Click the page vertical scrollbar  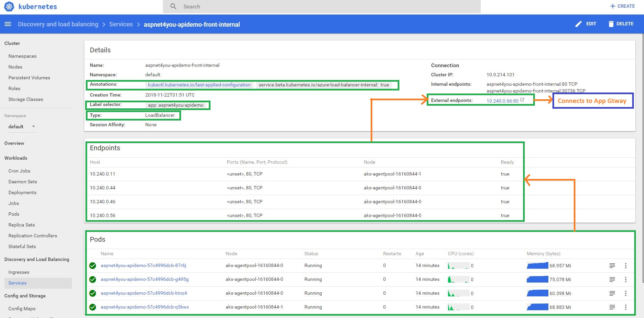(643, 159)
